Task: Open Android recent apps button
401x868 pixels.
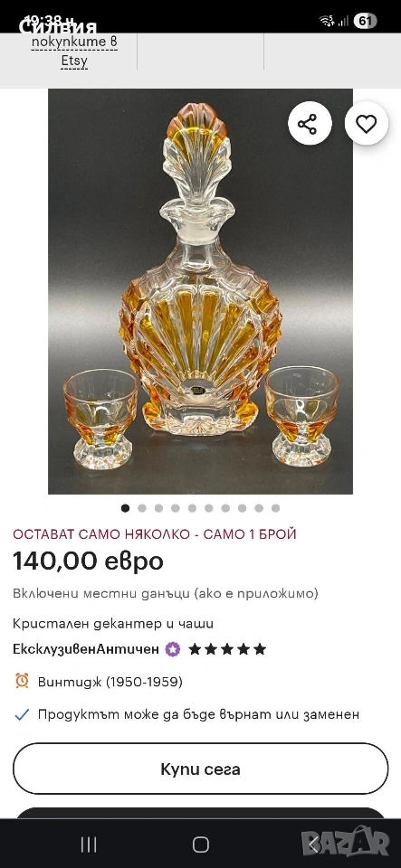Action: [89, 844]
